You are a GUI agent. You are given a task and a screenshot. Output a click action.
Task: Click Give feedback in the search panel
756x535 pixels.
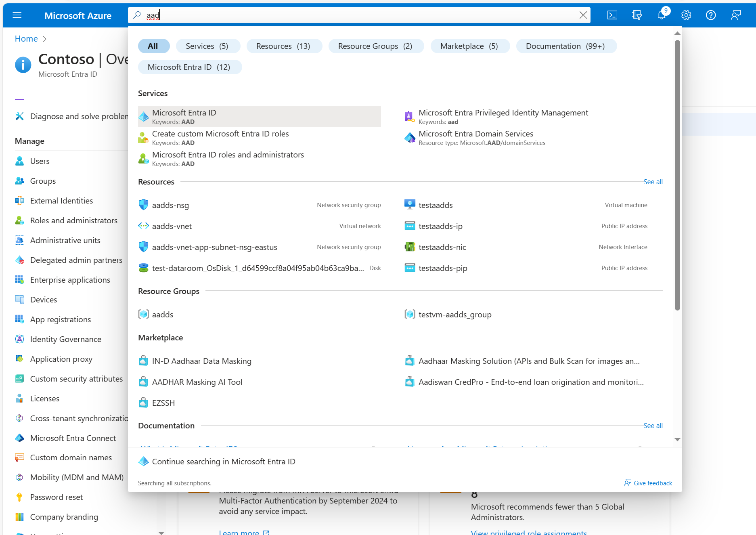pyautogui.click(x=648, y=483)
